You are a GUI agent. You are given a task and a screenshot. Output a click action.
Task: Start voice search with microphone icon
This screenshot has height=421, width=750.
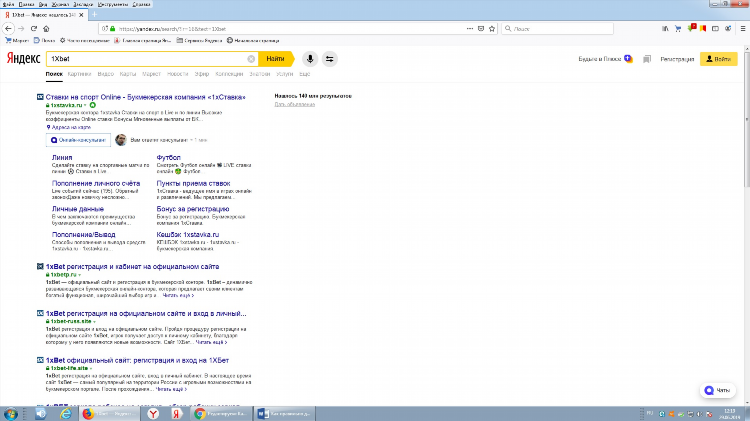point(310,59)
